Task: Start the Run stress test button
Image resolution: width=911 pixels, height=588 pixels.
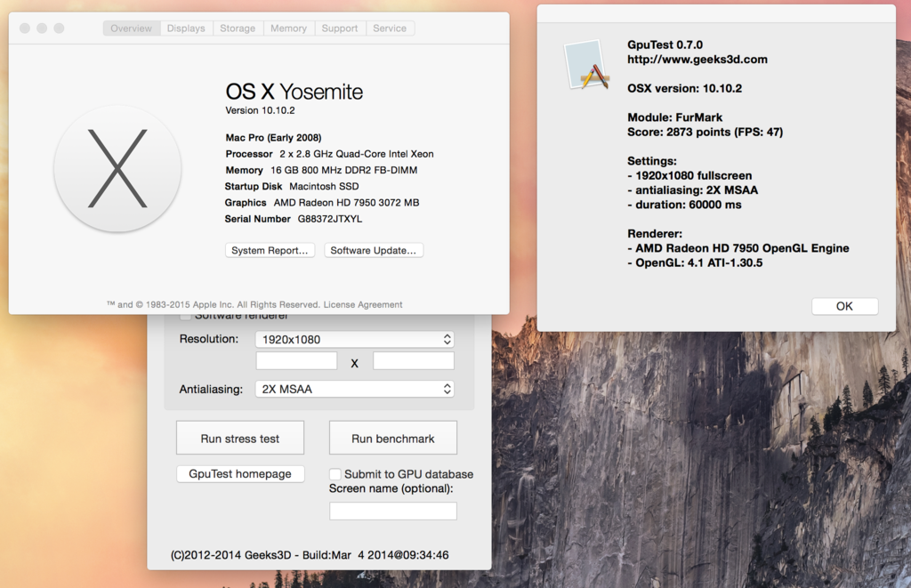Action: click(x=240, y=438)
